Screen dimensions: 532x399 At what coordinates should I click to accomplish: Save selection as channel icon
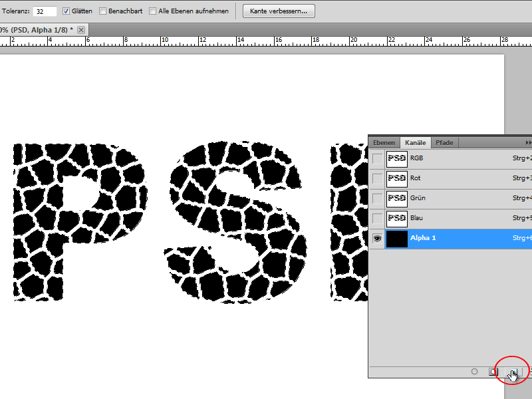pos(493,372)
